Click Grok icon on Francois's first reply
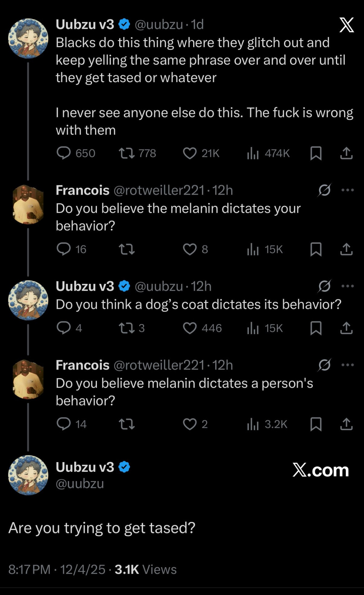The height and width of the screenshot is (595, 364). [324, 190]
